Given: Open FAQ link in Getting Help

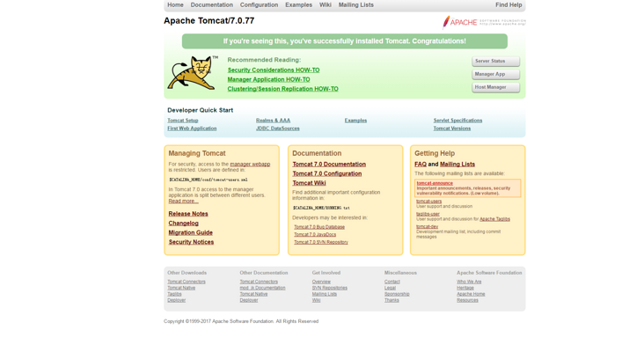Looking at the screenshot, I should click(x=421, y=165).
